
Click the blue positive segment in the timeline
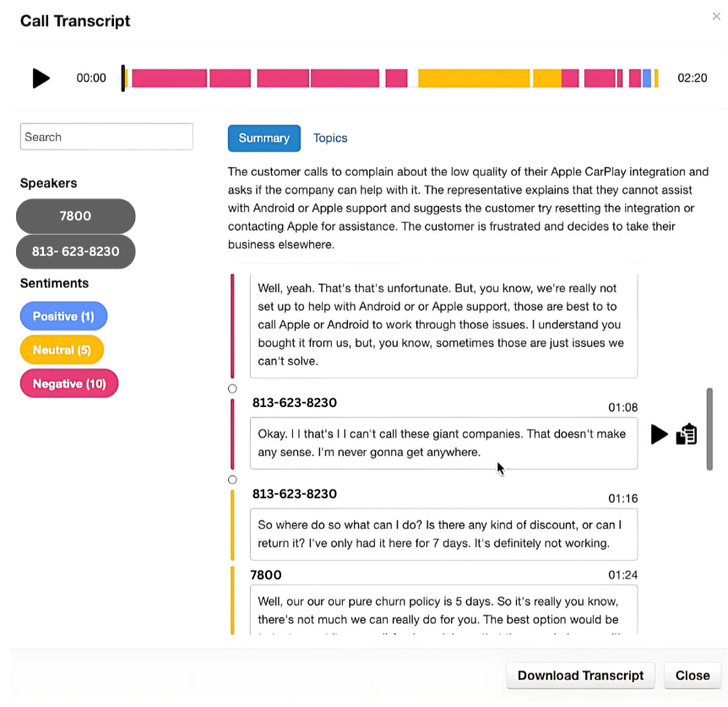tap(647, 79)
